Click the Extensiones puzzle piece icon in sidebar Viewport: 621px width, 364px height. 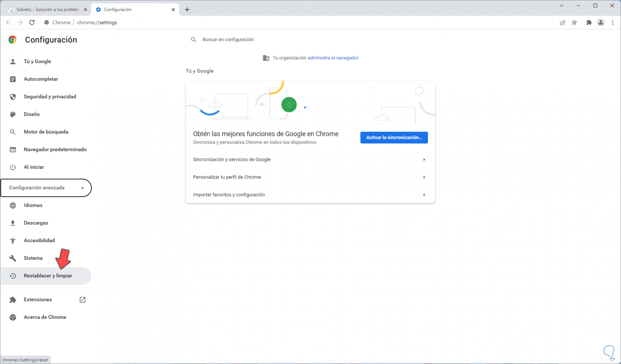tap(13, 300)
